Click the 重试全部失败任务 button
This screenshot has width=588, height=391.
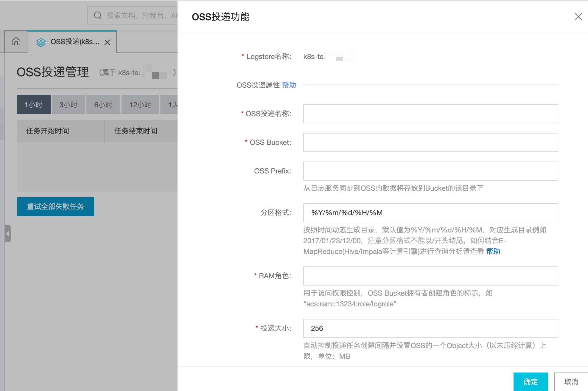[x=55, y=207]
